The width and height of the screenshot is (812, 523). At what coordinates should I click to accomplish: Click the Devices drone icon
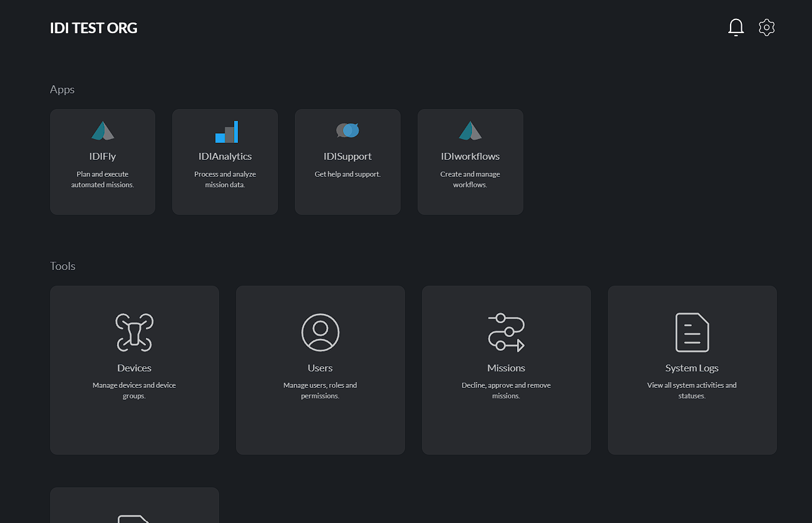tap(135, 333)
